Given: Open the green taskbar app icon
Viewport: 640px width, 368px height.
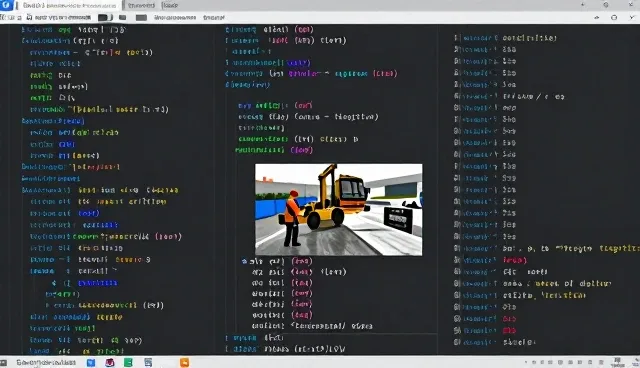Looking at the screenshot, I should 128,362.
